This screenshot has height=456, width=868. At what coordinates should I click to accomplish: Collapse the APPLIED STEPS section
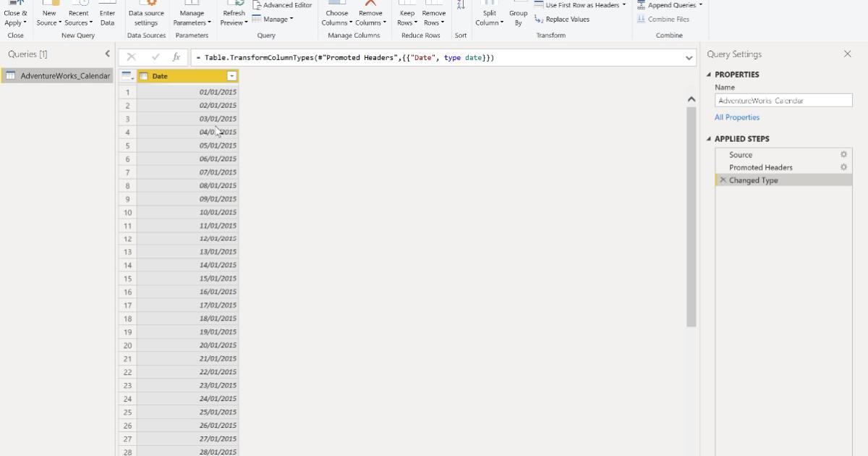[x=712, y=138]
